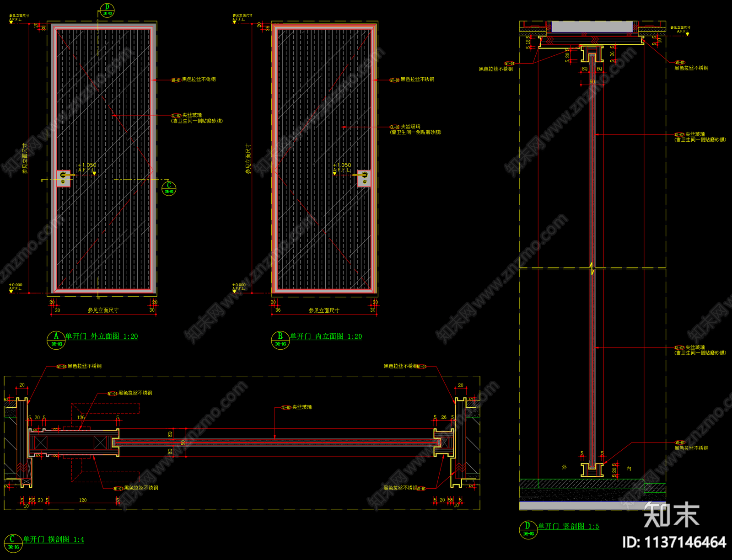Click the 参见立面尺寸 dimension below the outer elevation

tap(103, 310)
